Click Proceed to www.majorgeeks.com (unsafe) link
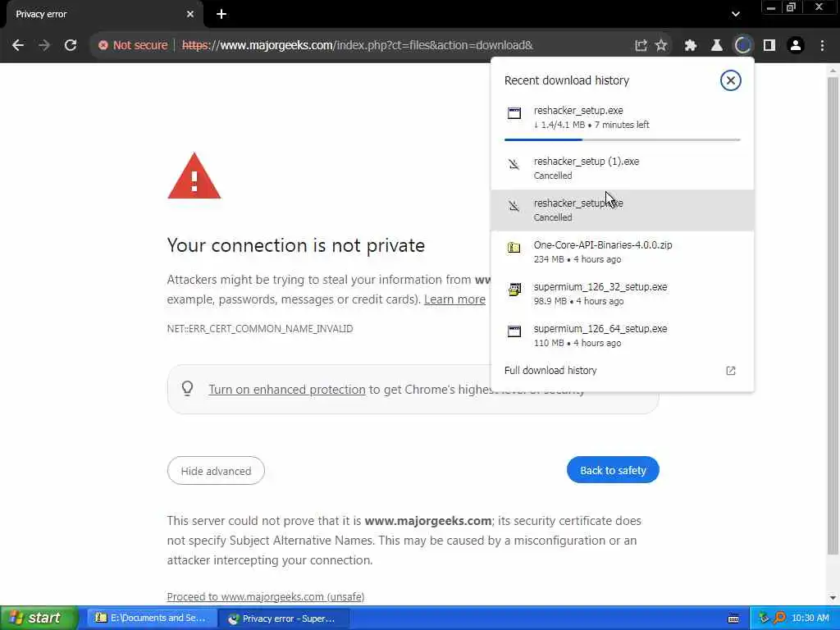The image size is (840, 630). point(265,596)
